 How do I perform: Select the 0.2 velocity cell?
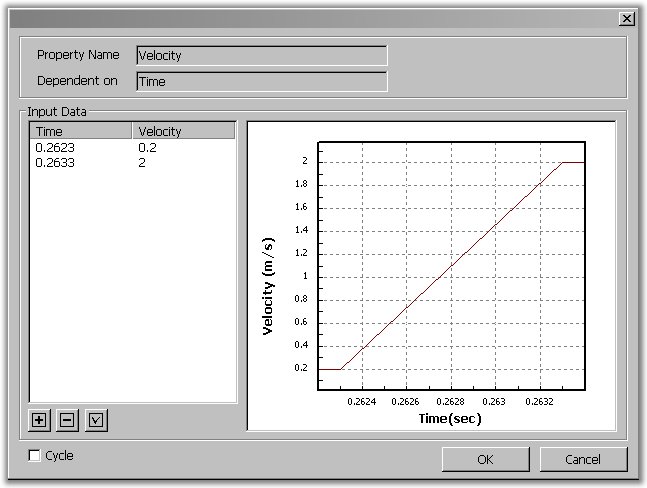147,148
